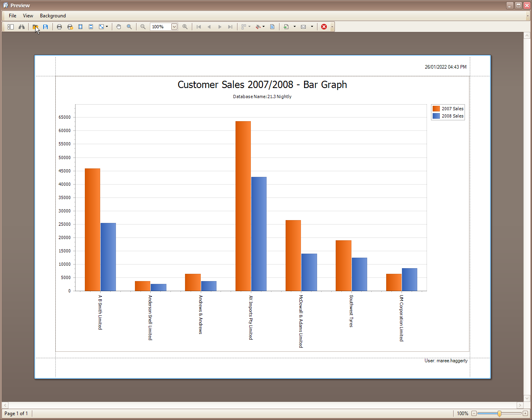
Task: Open the View menu
Action: pyautogui.click(x=28, y=16)
